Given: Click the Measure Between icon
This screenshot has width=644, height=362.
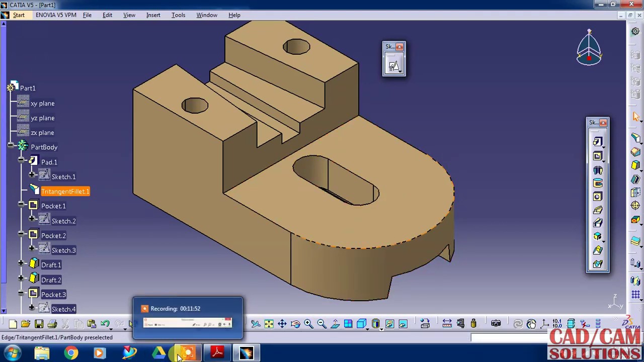Looking at the screenshot, I should [x=447, y=324].
